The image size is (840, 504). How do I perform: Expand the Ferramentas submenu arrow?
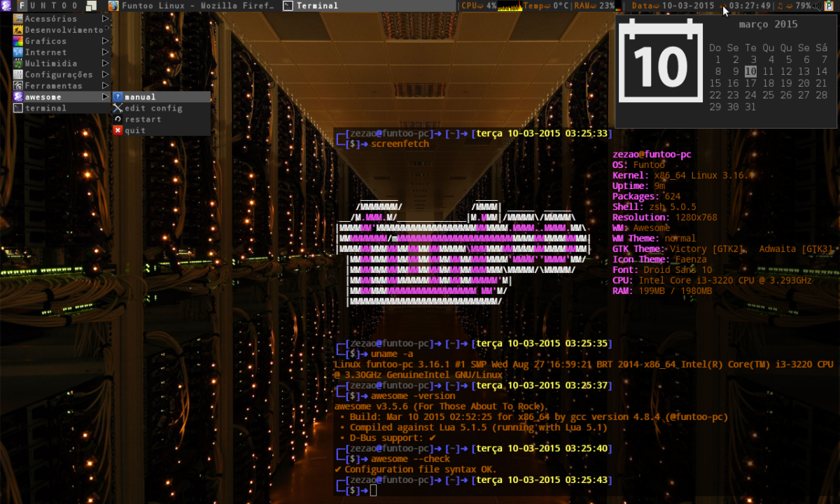[x=106, y=85]
